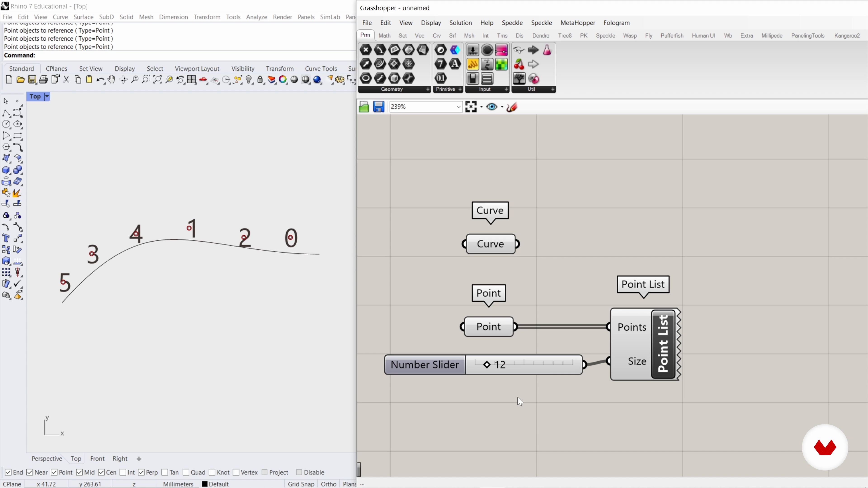The image size is (868, 488).
Task: Select the yellow Graph Mapper icon
Action: point(473,64)
